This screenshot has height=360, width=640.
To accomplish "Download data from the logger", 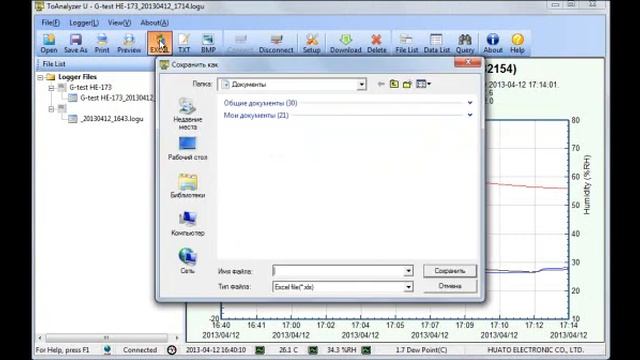I will [345, 43].
